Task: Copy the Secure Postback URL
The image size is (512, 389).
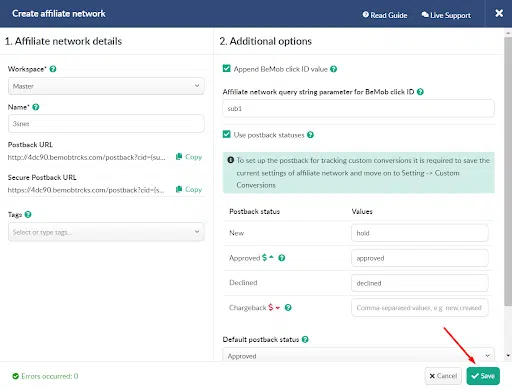Action: (x=189, y=189)
